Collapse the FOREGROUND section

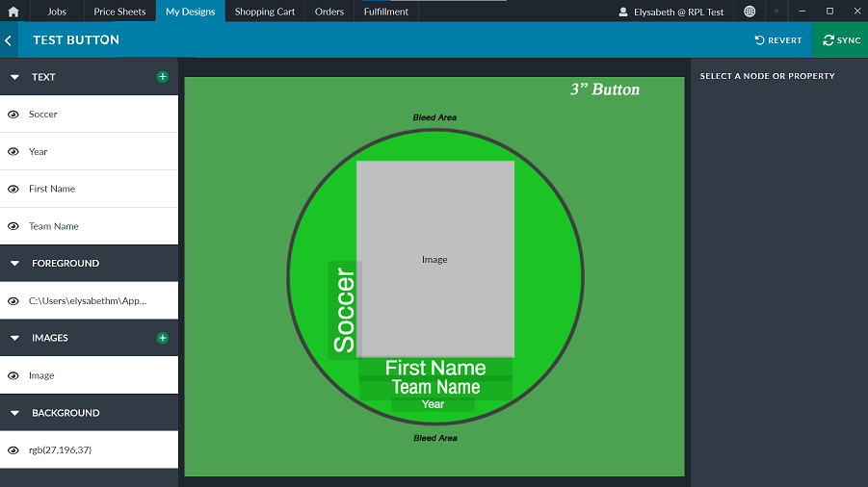click(15, 264)
